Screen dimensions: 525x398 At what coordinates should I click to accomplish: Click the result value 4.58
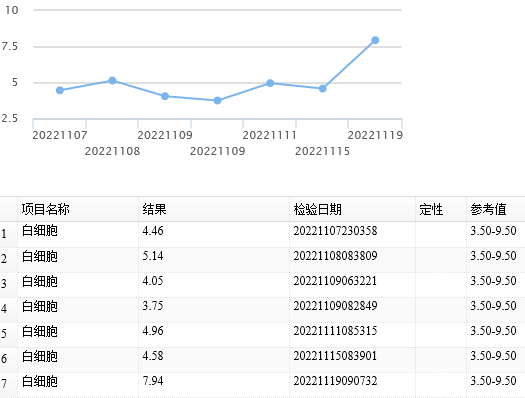click(x=153, y=355)
